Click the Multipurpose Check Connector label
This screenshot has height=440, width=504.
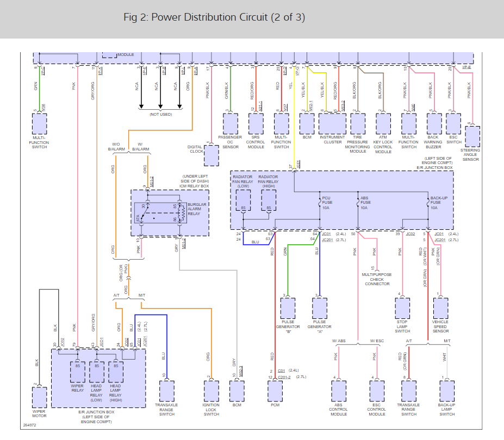coord(377,279)
